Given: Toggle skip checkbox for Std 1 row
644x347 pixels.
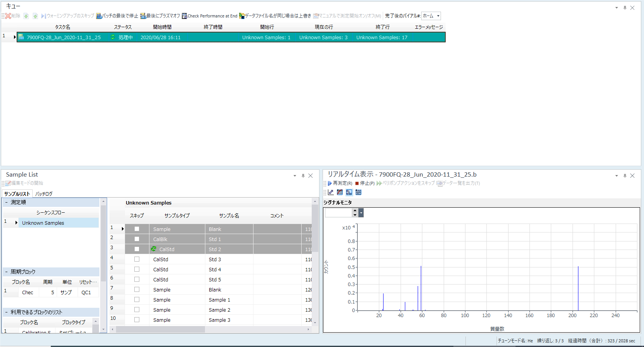Looking at the screenshot, I should [137, 239].
